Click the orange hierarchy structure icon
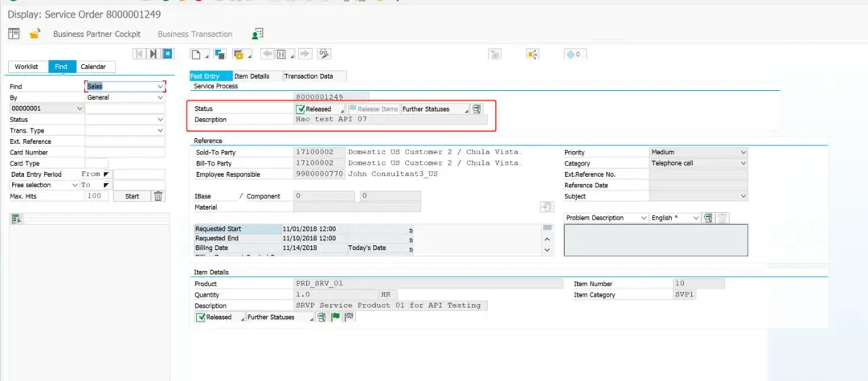Screen dimensions: 868x381 click(x=533, y=55)
